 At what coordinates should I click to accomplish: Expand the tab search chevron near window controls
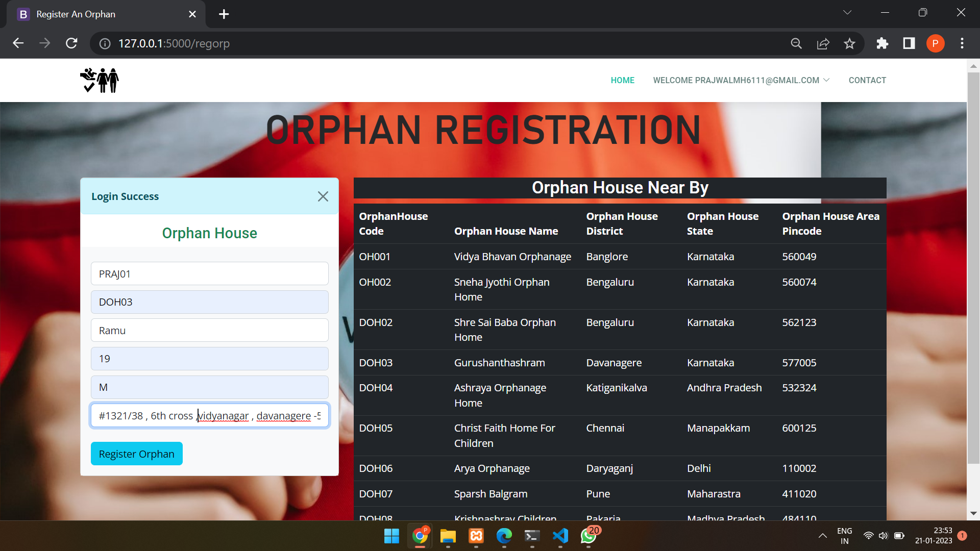click(x=847, y=12)
